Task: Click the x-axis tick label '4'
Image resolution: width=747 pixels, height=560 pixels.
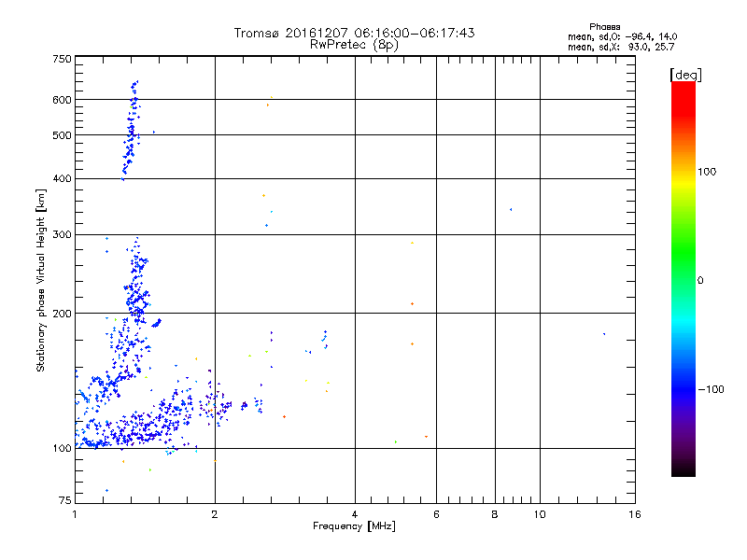Action: pos(355,514)
